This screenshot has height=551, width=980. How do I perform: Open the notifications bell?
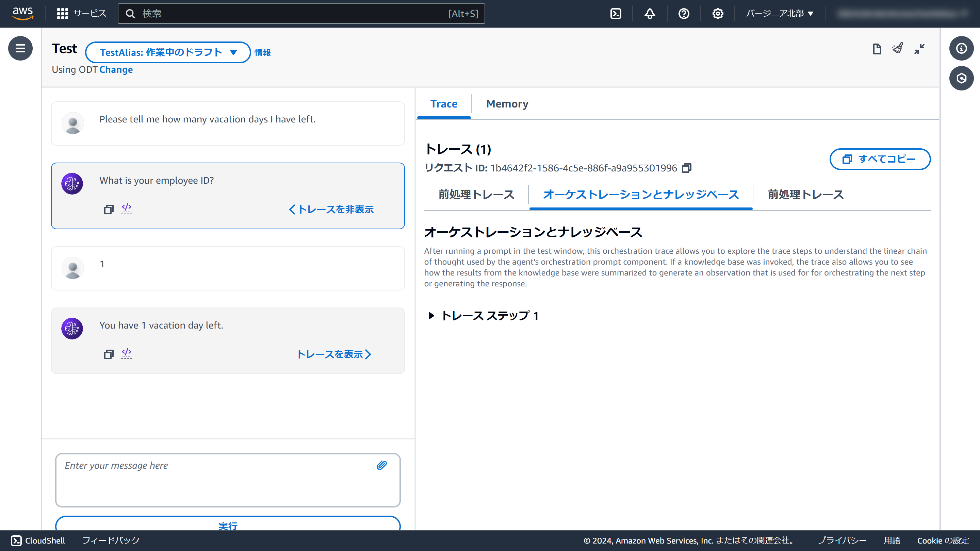click(x=649, y=14)
